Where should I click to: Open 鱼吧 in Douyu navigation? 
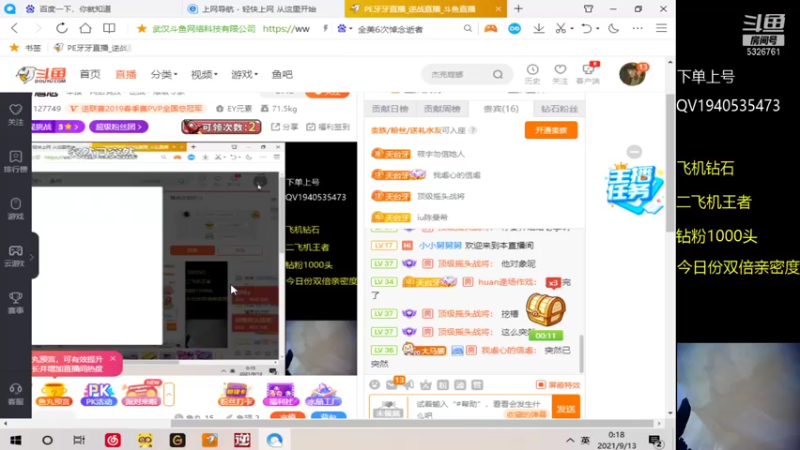coord(282,74)
